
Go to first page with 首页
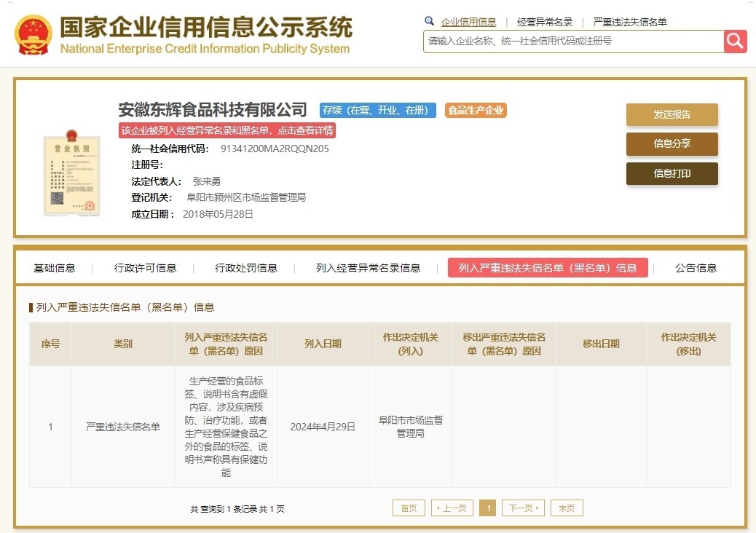(x=409, y=508)
